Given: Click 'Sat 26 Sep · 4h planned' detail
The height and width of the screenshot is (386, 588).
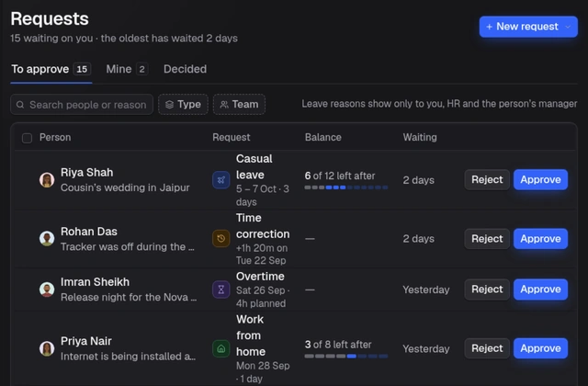Looking at the screenshot, I should coord(263,297).
